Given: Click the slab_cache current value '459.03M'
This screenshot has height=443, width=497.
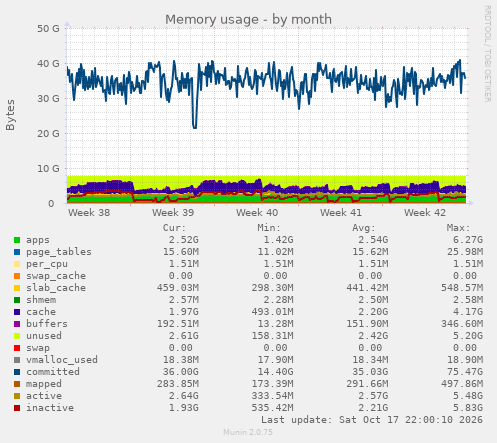Looking at the screenshot, I should (178, 288).
